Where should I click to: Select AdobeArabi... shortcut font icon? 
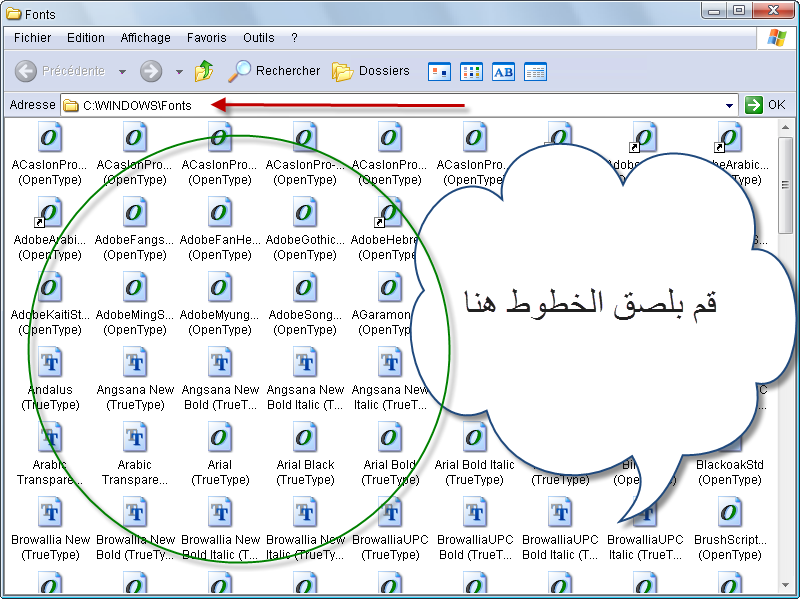pos(50,212)
